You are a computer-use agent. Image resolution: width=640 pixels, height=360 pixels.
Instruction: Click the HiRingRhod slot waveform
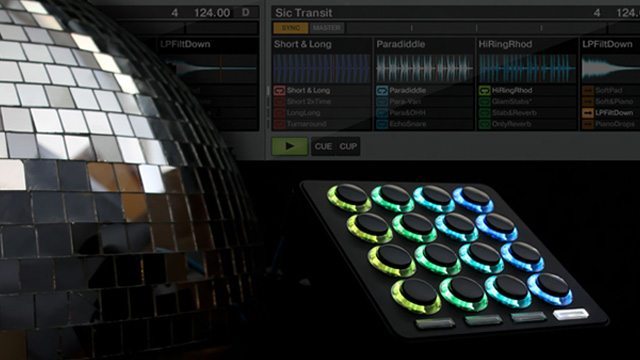[527, 68]
